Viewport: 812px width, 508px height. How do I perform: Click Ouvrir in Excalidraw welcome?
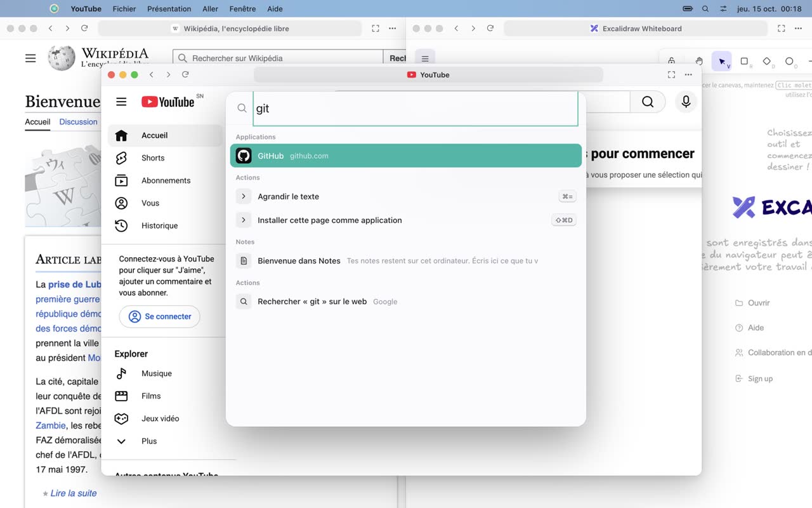pos(752,303)
